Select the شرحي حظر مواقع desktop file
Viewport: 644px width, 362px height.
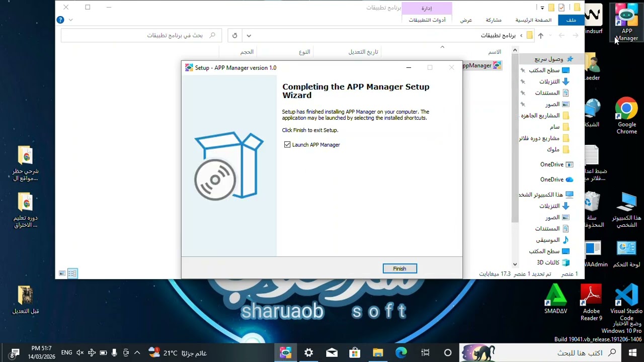[x=25, y=163]
